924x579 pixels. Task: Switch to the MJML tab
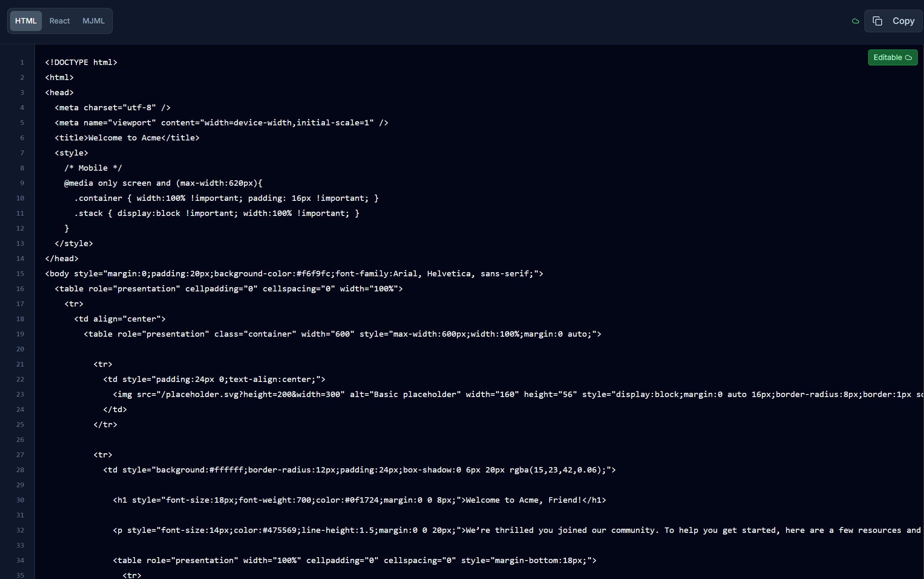tap(93, 21)
